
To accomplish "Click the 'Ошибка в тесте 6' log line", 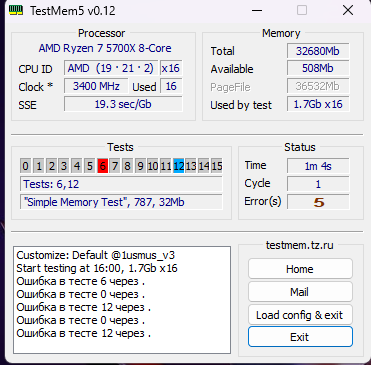I will (x=80, y=281).
